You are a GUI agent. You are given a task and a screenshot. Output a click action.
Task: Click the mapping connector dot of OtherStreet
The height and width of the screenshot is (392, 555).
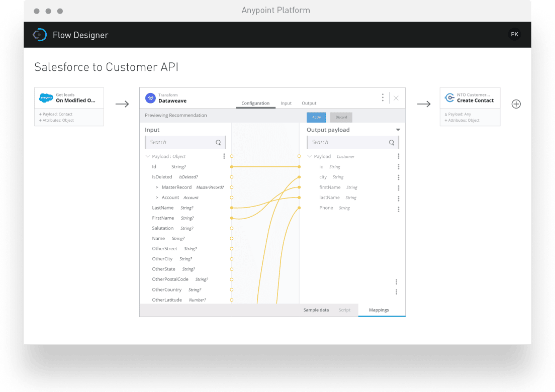coord(231,249)
